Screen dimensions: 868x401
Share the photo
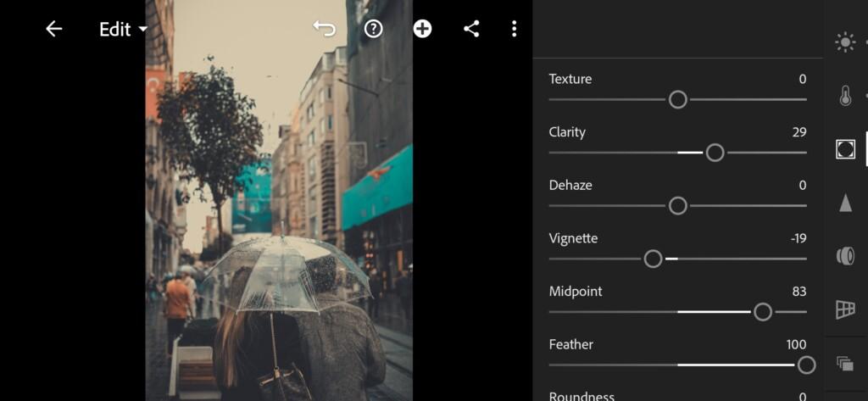(x=471, y=29)
